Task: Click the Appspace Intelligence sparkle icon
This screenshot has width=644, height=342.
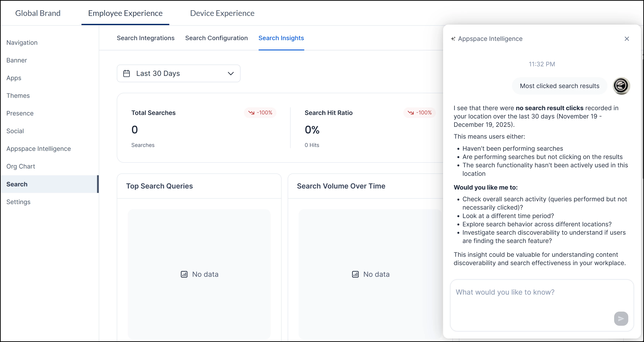Action: 453,39
